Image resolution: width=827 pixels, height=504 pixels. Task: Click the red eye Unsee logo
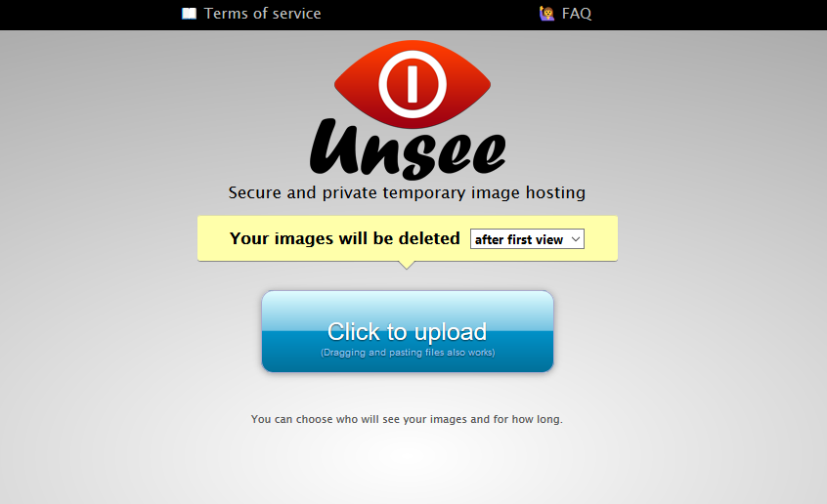413,84
